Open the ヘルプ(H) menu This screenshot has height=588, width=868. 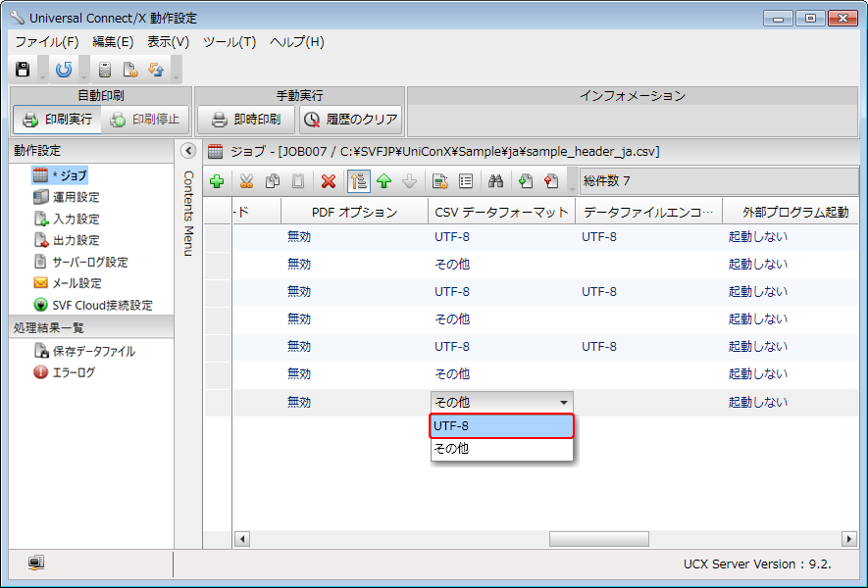coord(297,42)
